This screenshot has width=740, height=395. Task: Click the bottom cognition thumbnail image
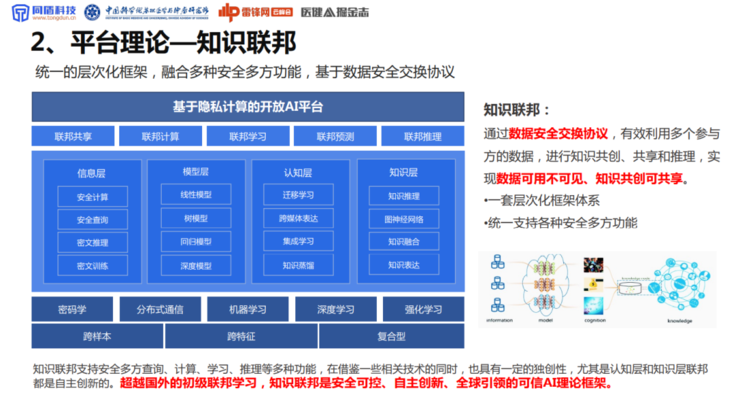(x=593, y=306)
